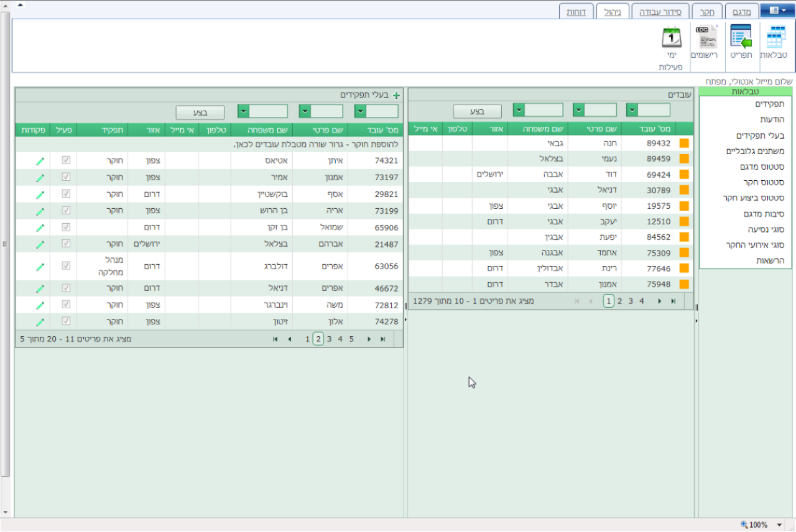The image size is (796, 532).
Task: Click orange marker of employee 69424
Action: coord(684,175)
